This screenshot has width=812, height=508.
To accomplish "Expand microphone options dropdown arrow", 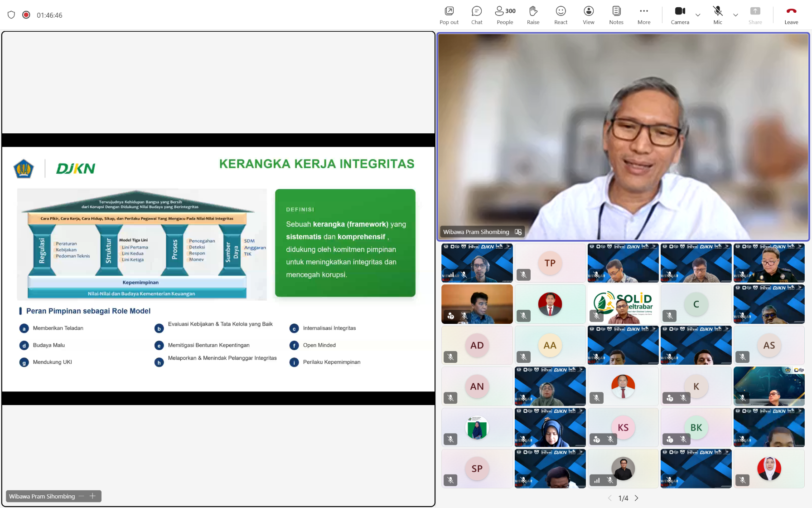I will [x=735, y=15].
